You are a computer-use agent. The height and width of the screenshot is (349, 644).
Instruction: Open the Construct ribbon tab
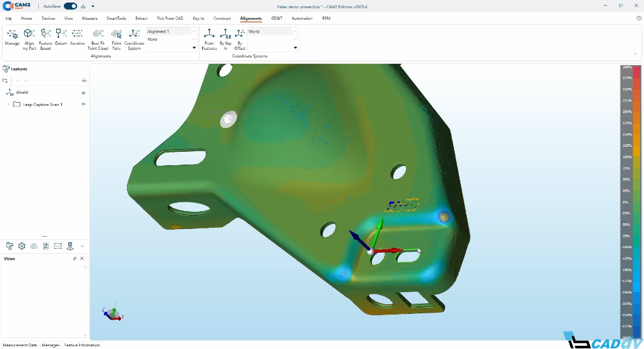tap(222, 19)
